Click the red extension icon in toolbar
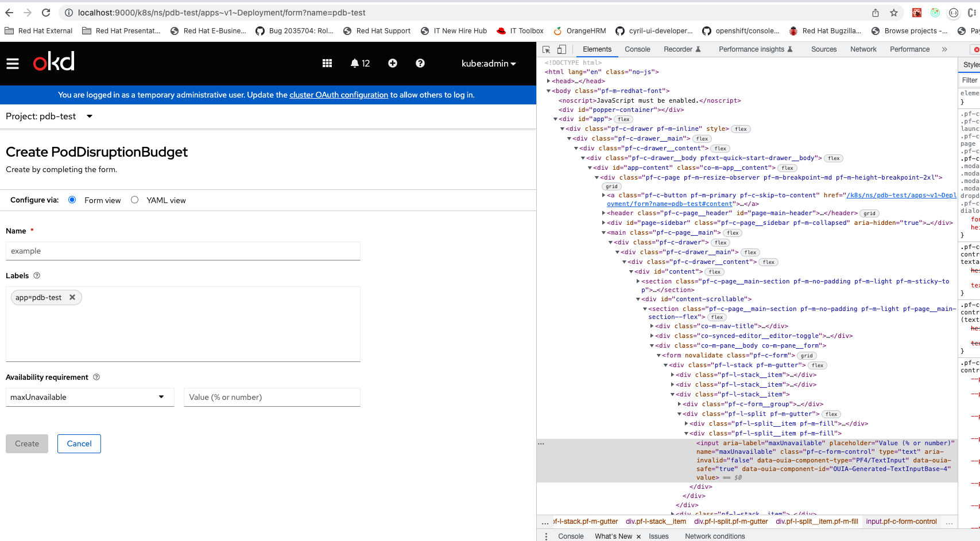Image resolution: width=980 pixels, height=541 pixels. 917,13
